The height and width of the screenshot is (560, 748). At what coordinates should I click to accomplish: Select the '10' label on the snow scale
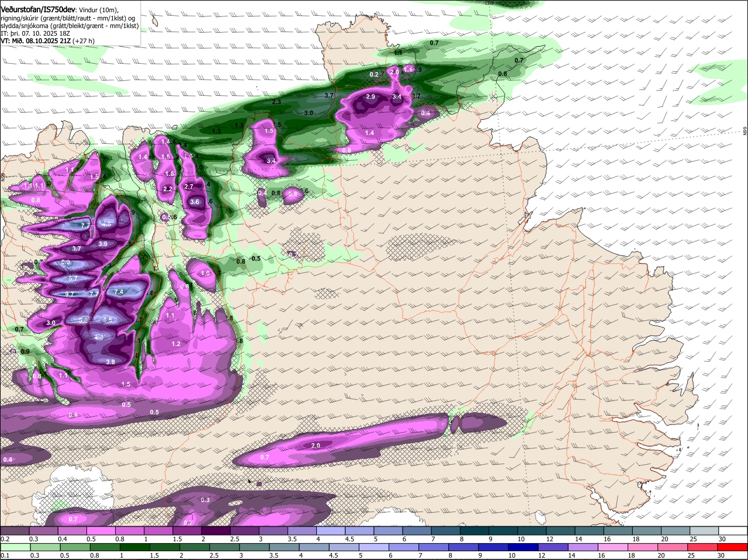[521, 539]
